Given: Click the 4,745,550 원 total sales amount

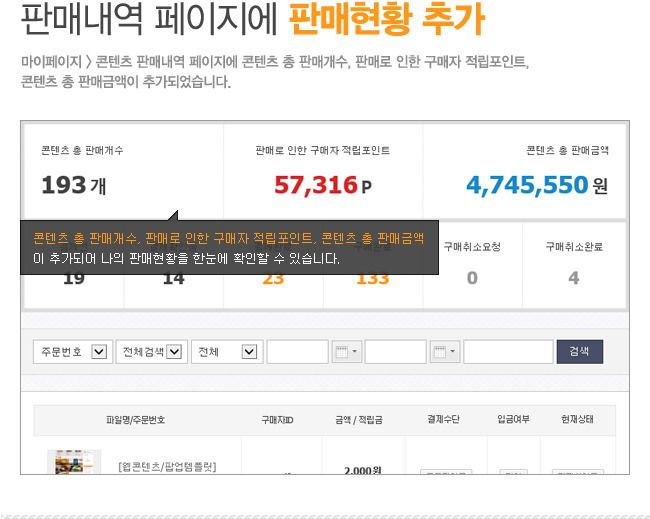Looking at the screenshot, I should tap(537, 185).
